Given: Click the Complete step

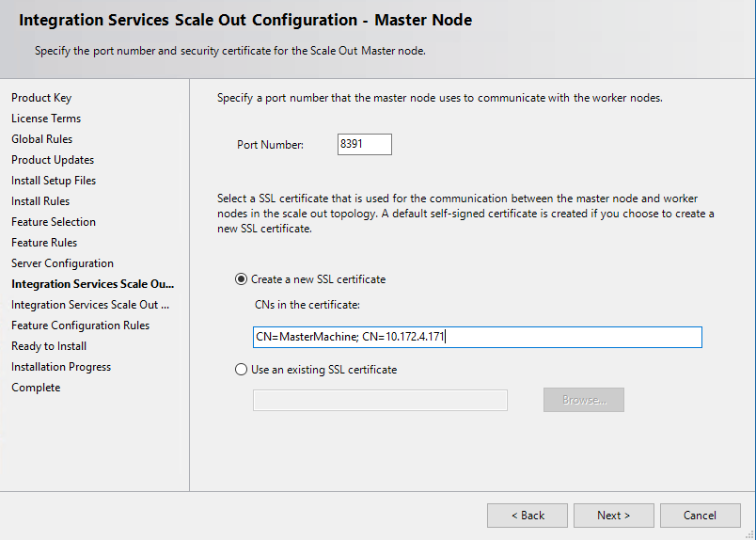Looking at the screenshot, I should (36, 388).
